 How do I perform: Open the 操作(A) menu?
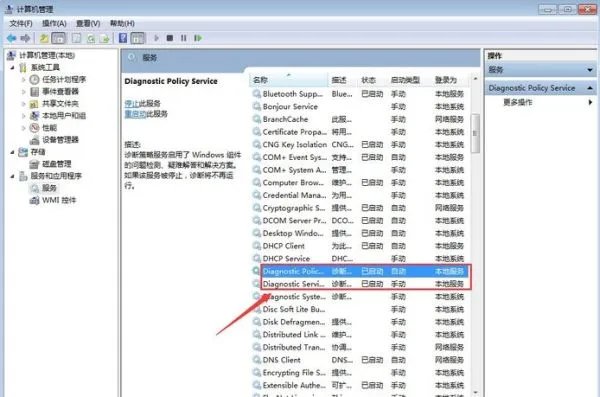(x=54, y=24)
